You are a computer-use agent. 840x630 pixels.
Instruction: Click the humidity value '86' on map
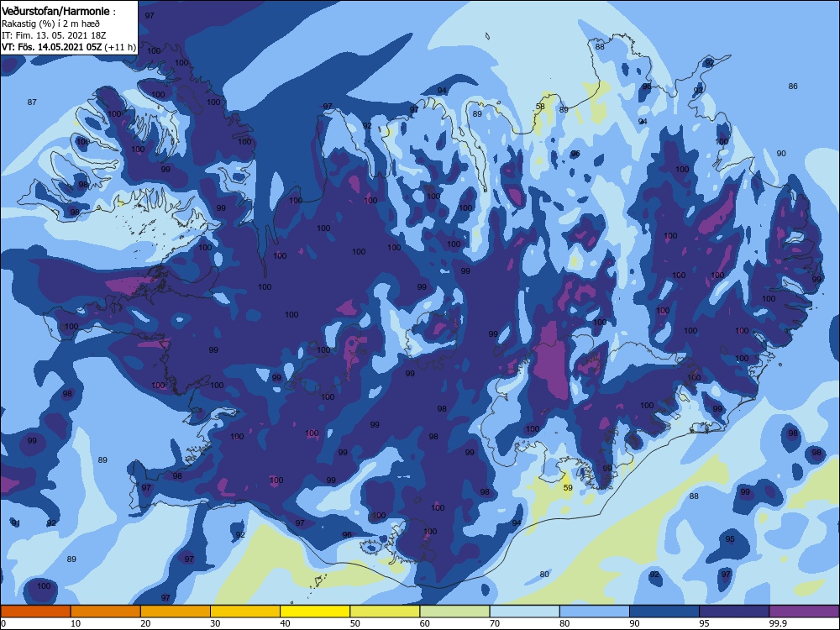click(793, 86)
